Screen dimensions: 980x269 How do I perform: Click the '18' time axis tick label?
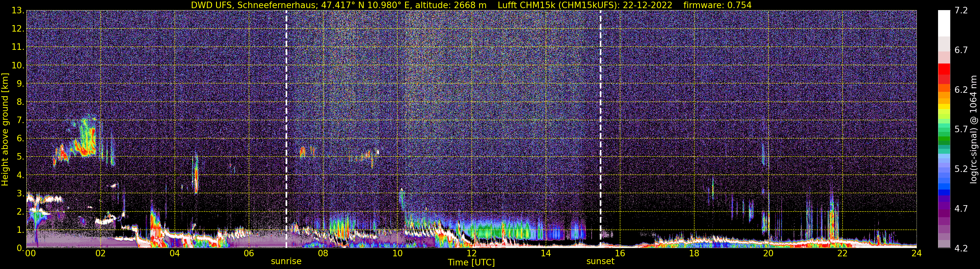pyautogui.click(x=694, y=253)
